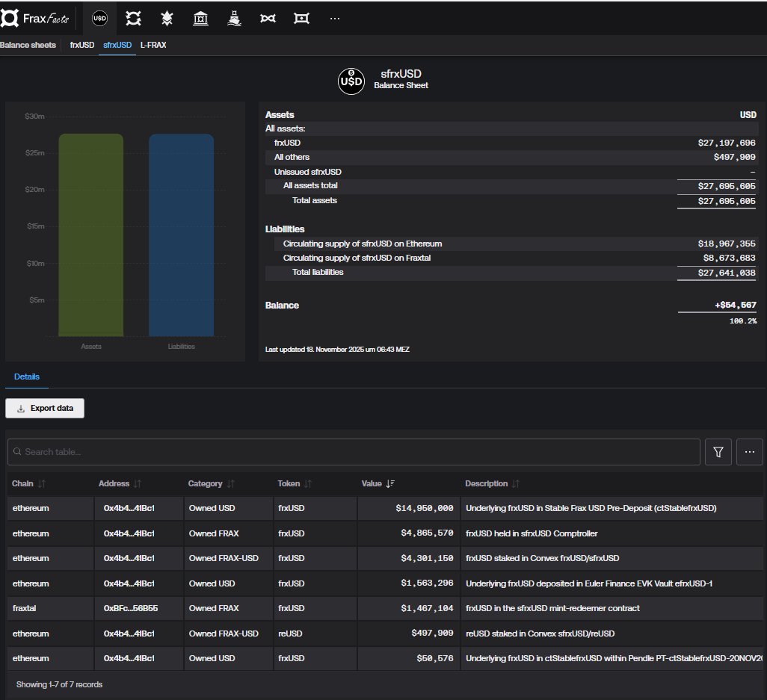Click the $1,467,104 value cell
The height and width of the screenshot is (700, 767).
click(x=427, y=609)
